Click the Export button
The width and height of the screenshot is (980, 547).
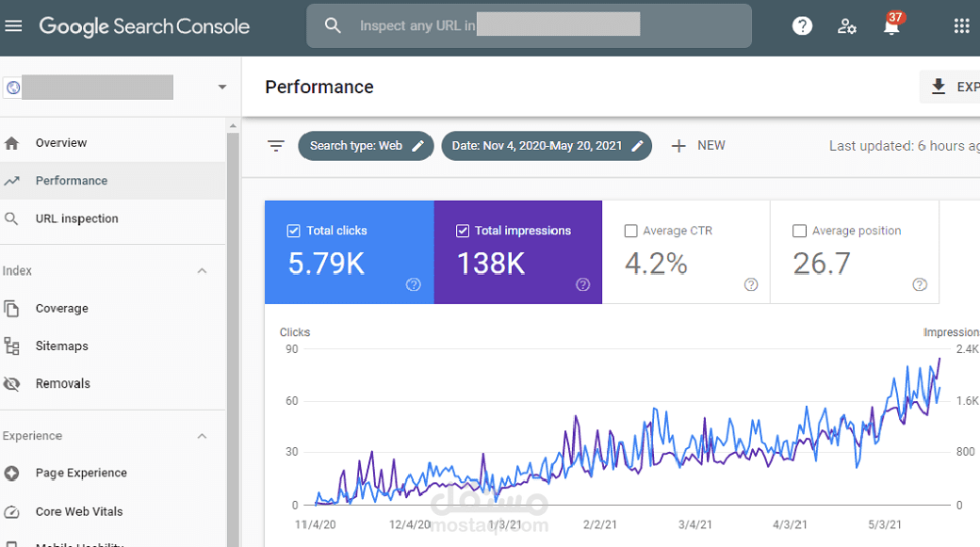point(950,87)
